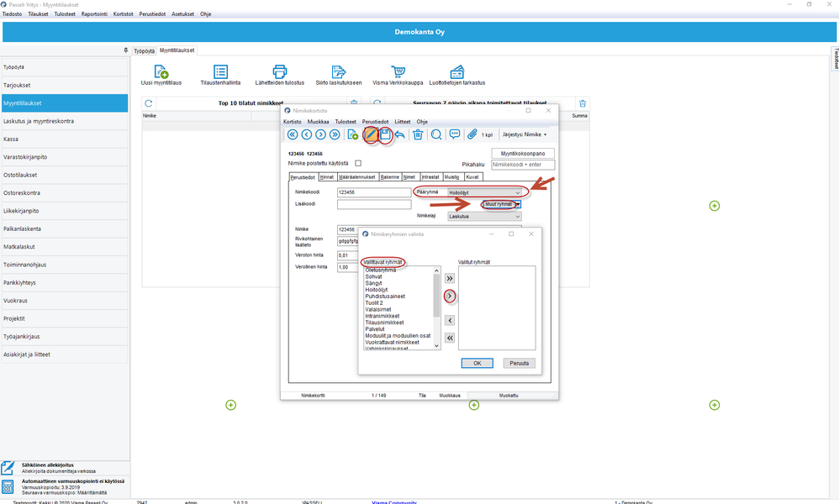Select Sohvat in the available groups list
Screen dimensions: 839x504
[x=373, y=277]
